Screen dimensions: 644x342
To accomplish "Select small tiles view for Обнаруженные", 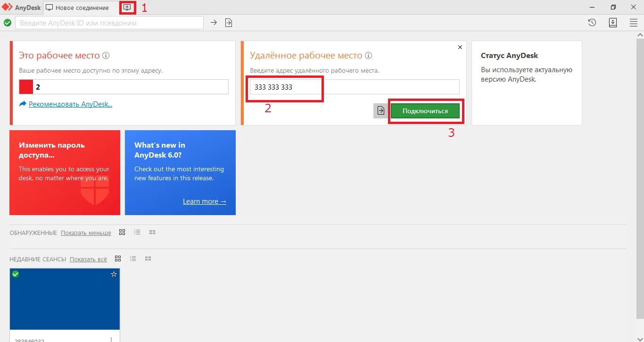I will [x=152, y=232].
